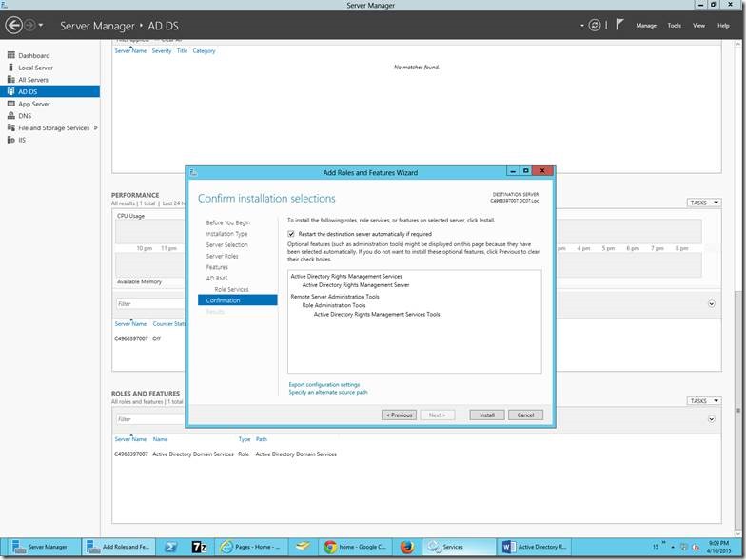Click the Cancel button in wizard

tap(525, 415)
